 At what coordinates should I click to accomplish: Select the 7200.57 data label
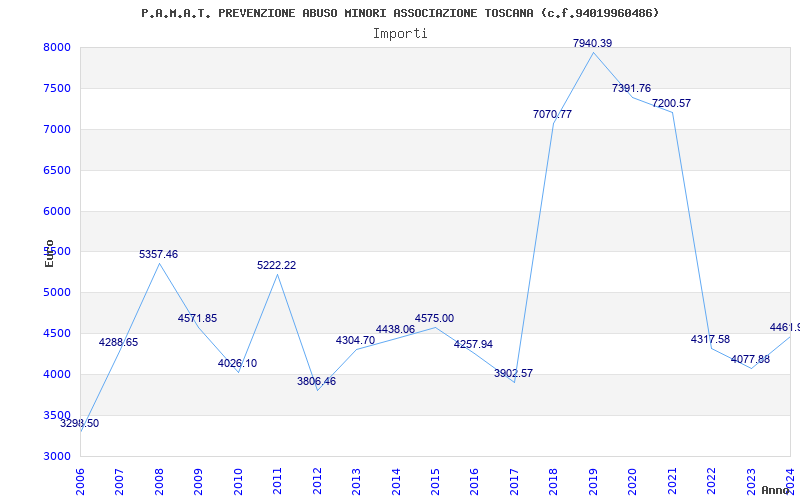(671, 104)
